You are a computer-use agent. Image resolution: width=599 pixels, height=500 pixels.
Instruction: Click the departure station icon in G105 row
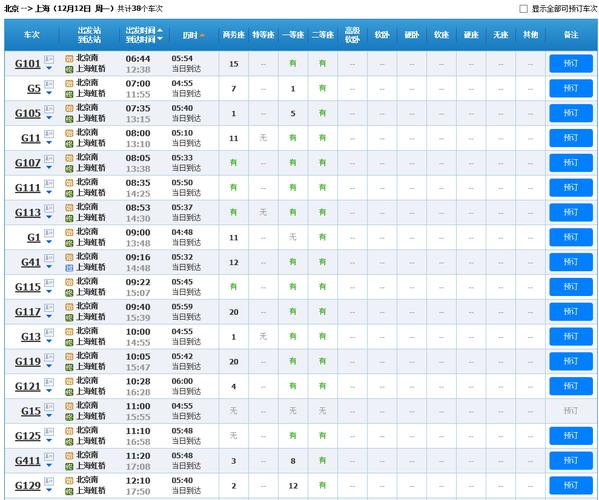(69, 108)
